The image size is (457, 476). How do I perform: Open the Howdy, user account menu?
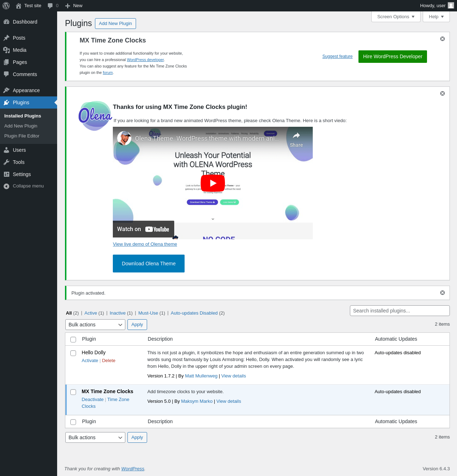tap(437, 6)
